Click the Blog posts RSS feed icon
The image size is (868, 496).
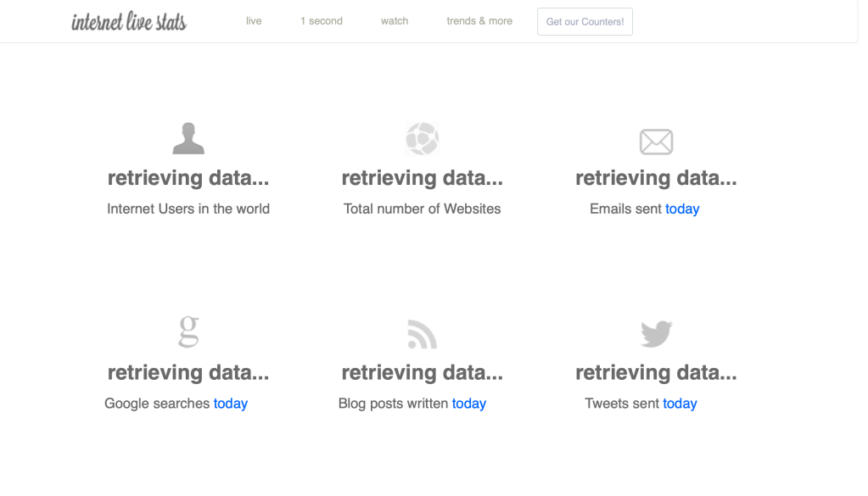(422, 334)
